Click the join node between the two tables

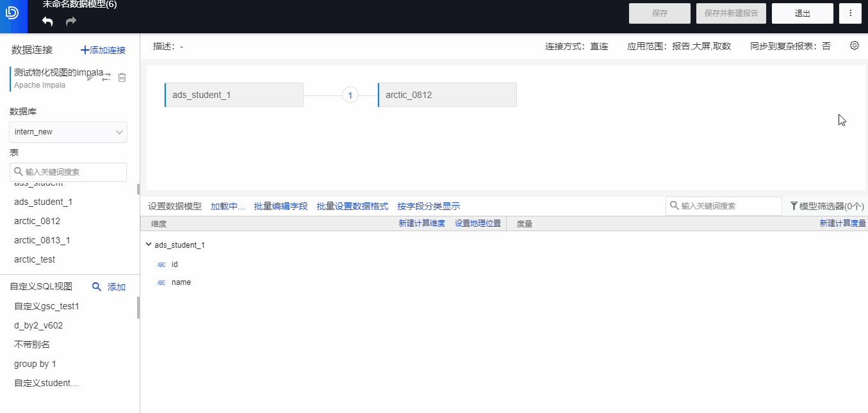tap(350, 95)
